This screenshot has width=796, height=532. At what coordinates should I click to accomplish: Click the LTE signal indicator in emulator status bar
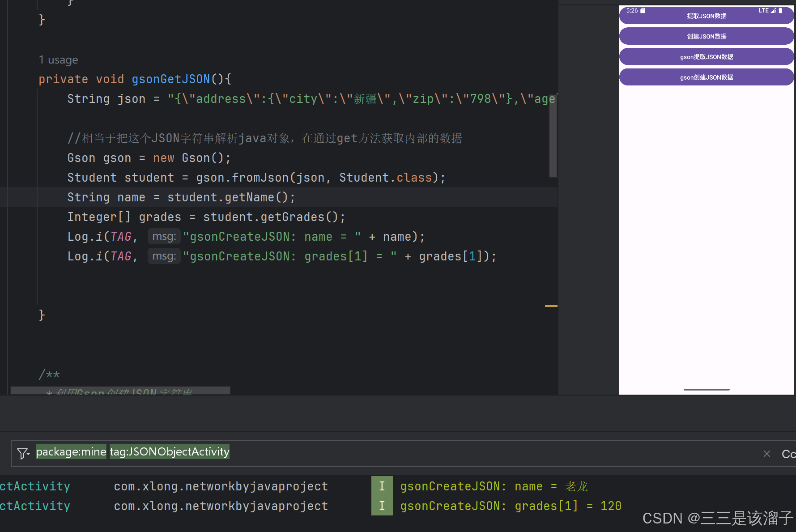(x=767, y=10)
